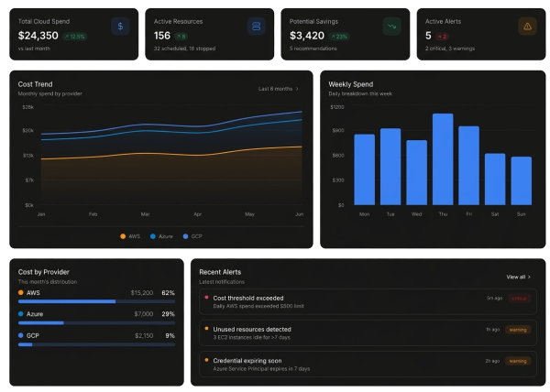This screenshot has width=550, height=392.
Task: Click the dollar sign icon in Total Cloud Spend
Action: [x=119, y=27]
